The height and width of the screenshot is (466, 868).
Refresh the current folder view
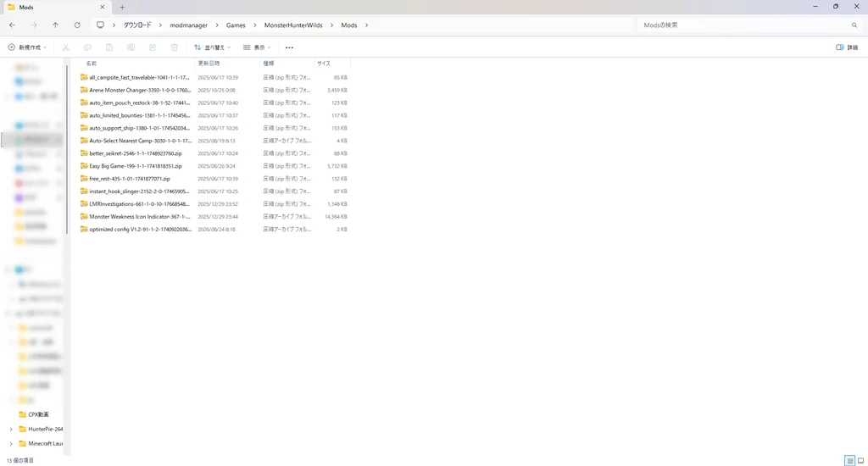click(77, 25)
